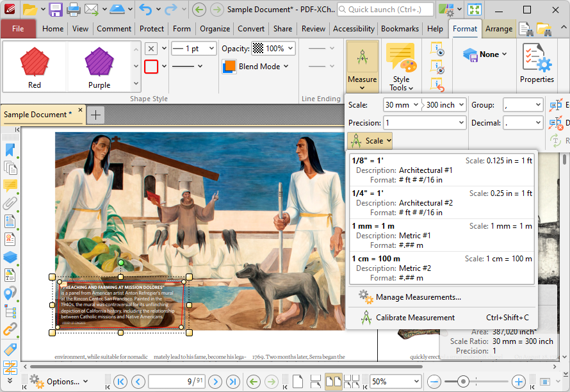This screenshot has height=392, width=570.
Task: Close the Sample Document tab
Action: 80,110
